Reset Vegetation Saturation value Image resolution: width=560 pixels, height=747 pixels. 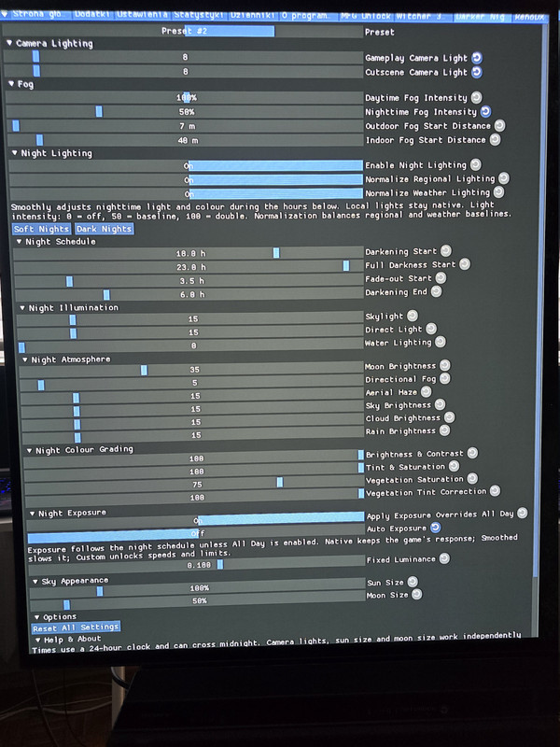[472, 479]
